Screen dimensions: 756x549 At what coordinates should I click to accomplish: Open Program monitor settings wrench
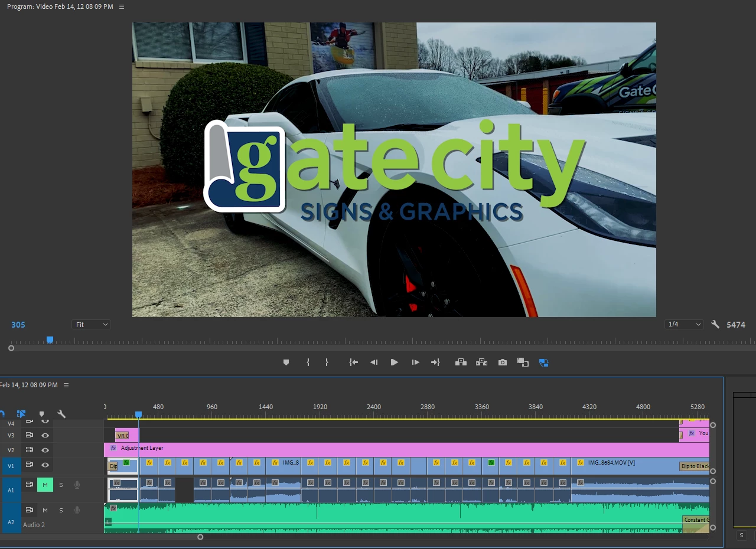click(715, 325)
